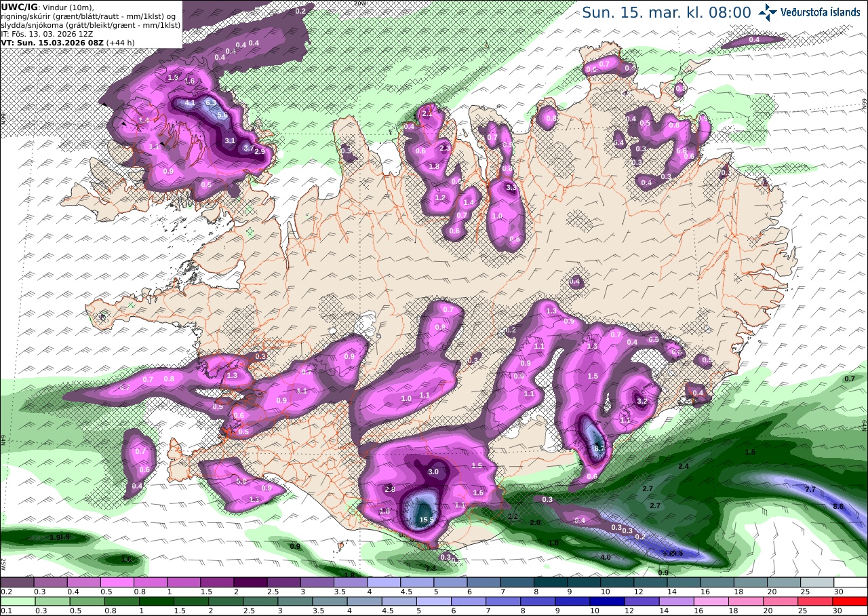This screenshot has height=616, width=868.
Task: Click the 3.1 value over Westfjords
Action: click(x=229, y=141)
